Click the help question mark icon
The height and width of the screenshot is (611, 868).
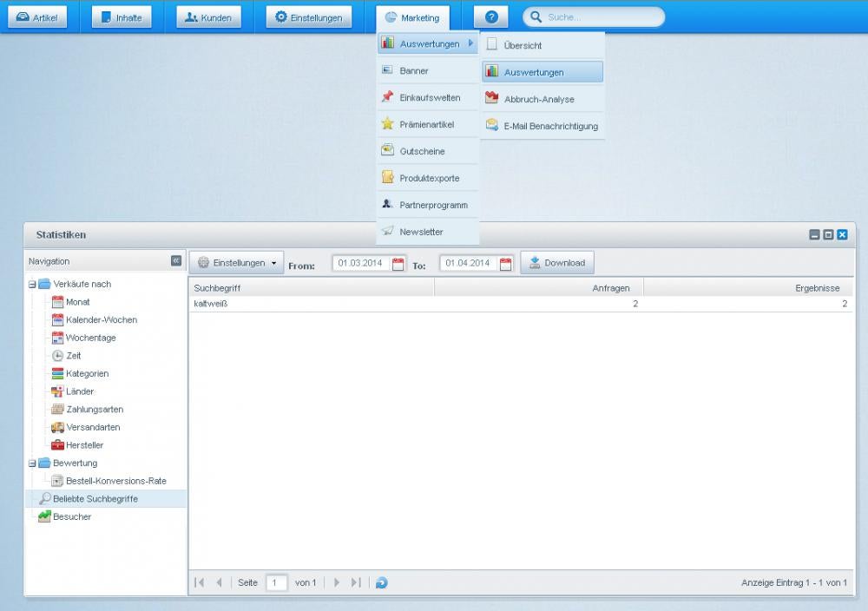pos(490,16)
